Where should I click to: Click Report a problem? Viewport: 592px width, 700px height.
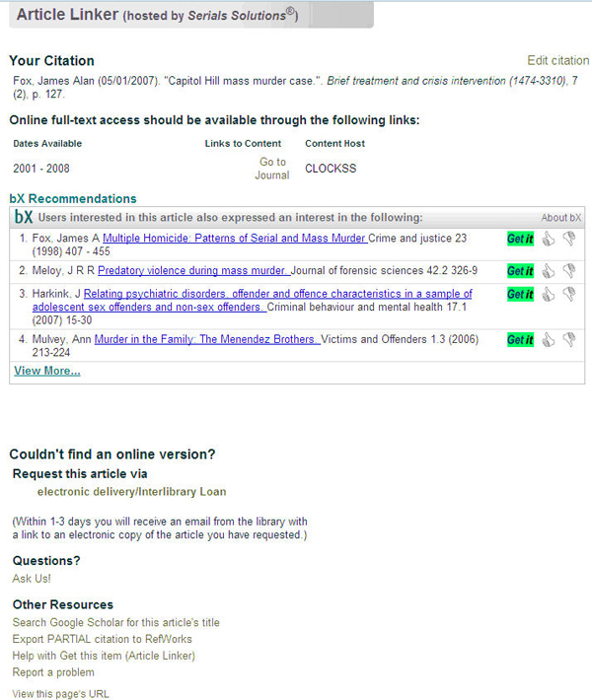[x=53, y=672]
